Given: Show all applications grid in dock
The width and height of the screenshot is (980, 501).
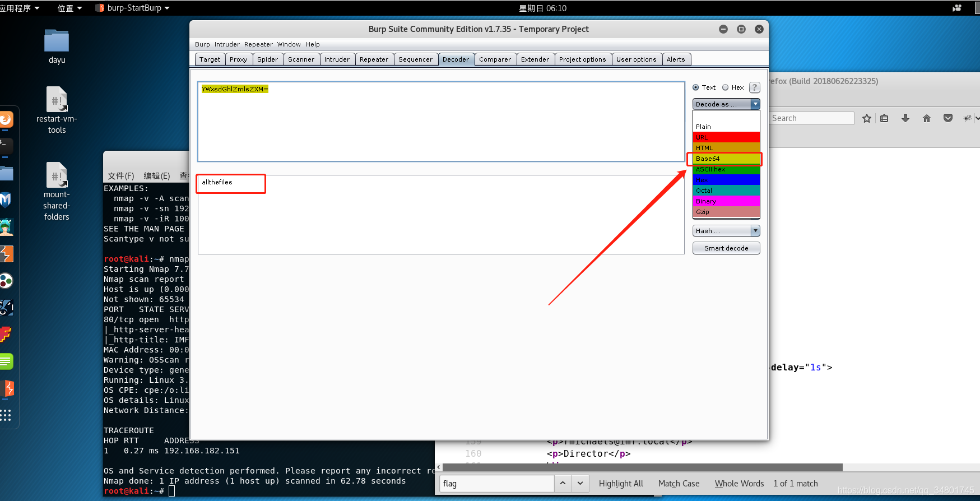Looking at the screenshot, I should tap(6, 415).
